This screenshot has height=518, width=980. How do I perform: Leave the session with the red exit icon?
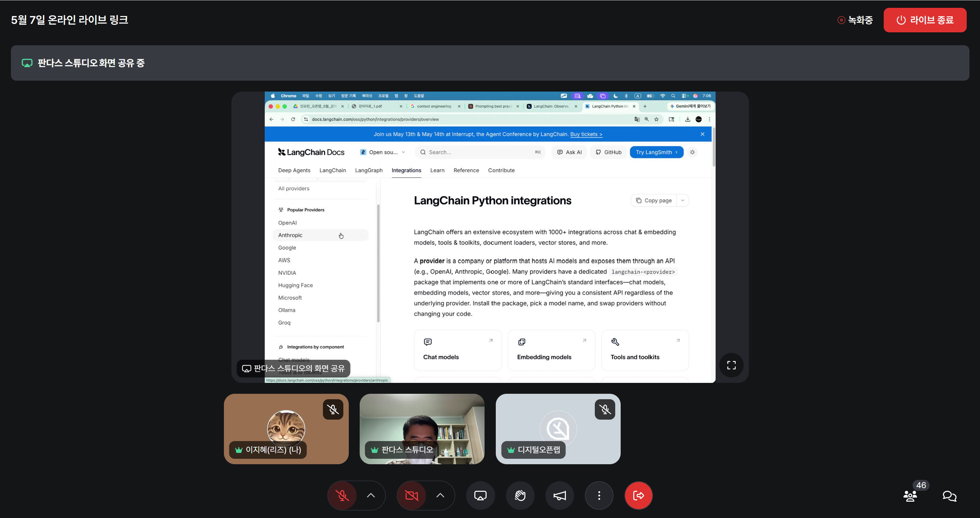click(638, 495)
